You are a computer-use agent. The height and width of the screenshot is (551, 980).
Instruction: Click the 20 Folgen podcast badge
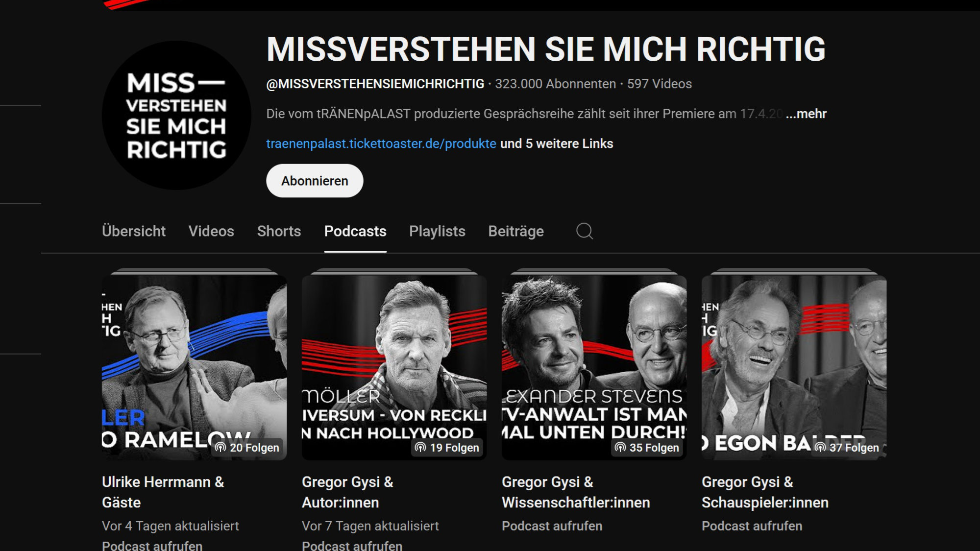click(x=247, y=448)
